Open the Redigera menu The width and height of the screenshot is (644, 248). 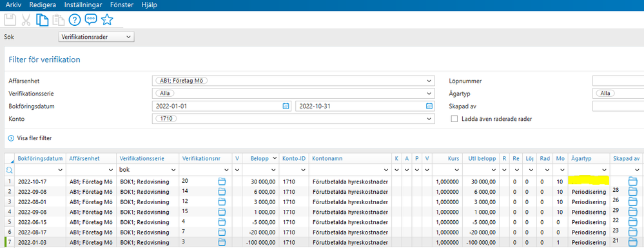coord(43,5)
